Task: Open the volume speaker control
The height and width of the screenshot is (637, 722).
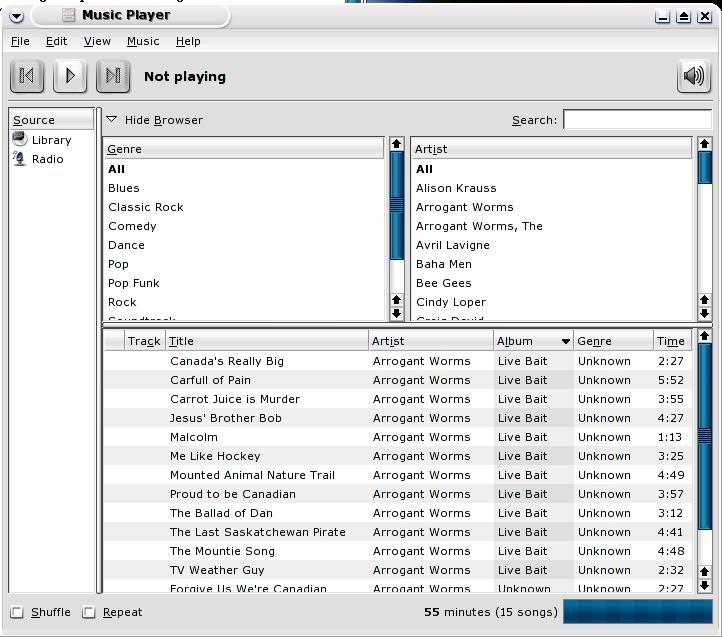Action: pos(693,76)
